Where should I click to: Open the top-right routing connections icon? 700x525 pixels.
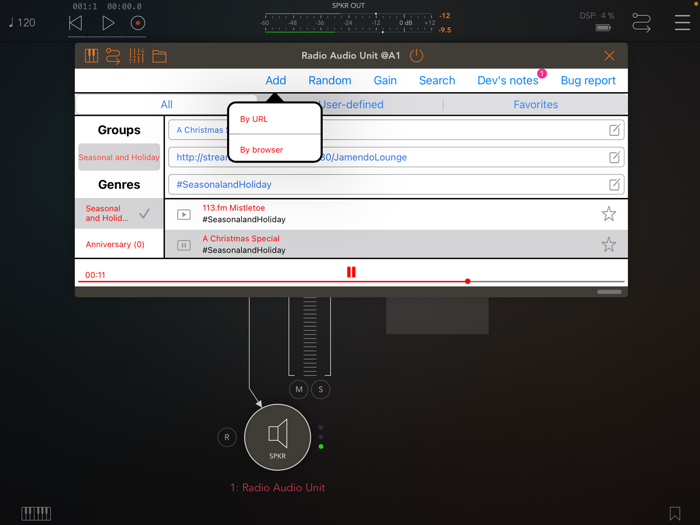click(x=641, y=22)
